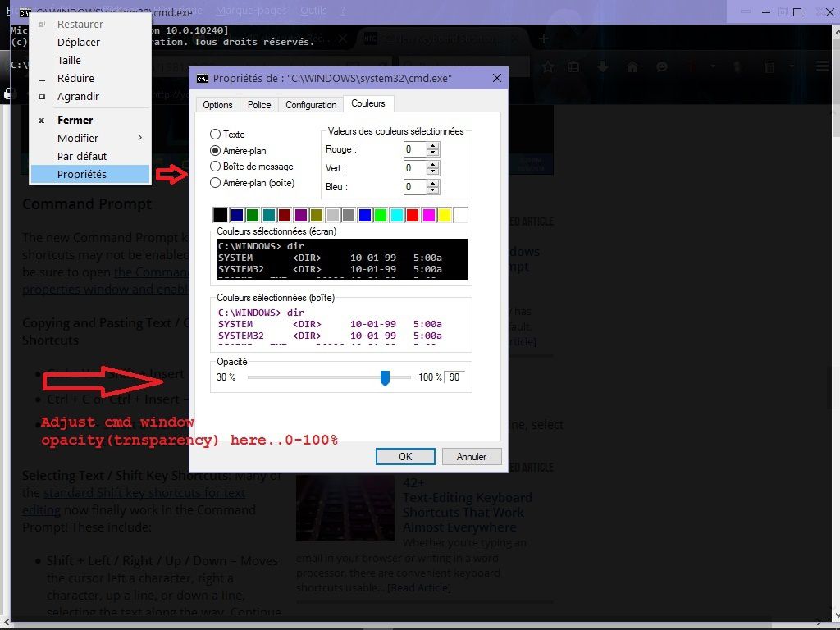Select the Arrière-plan (boîte) radio button

coord(216,183)
